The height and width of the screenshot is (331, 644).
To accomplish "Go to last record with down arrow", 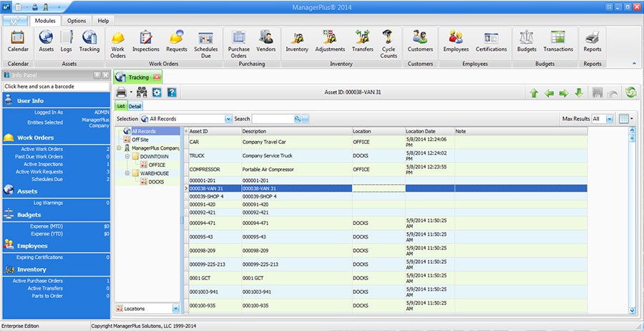I will (579, 93).
